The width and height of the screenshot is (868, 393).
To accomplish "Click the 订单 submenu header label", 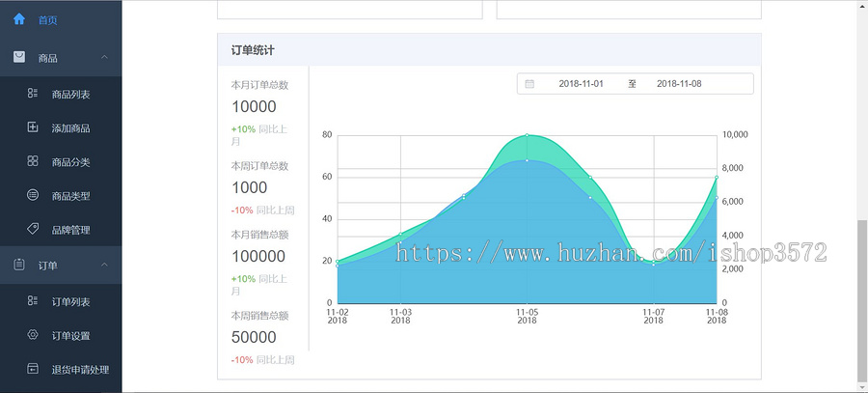I will (47, 267).
